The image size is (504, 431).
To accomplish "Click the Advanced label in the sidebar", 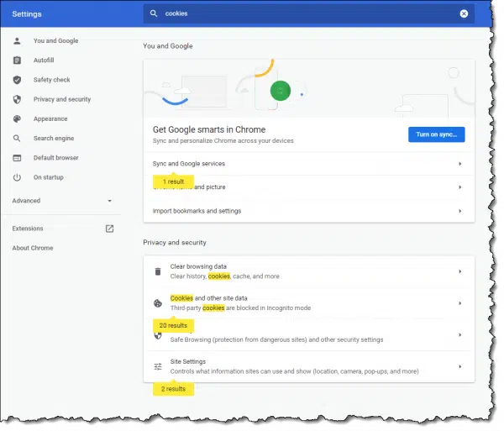I will [x=26, y=201].
